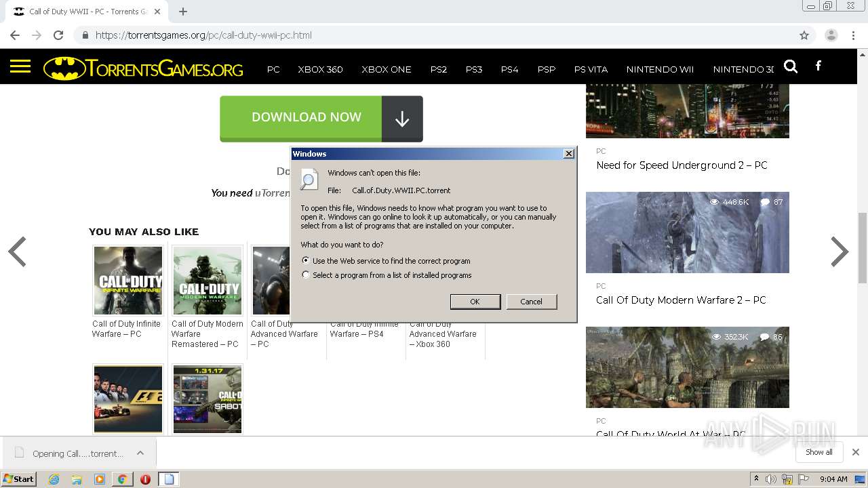Open the yellow hamburger menu icon

20,66
